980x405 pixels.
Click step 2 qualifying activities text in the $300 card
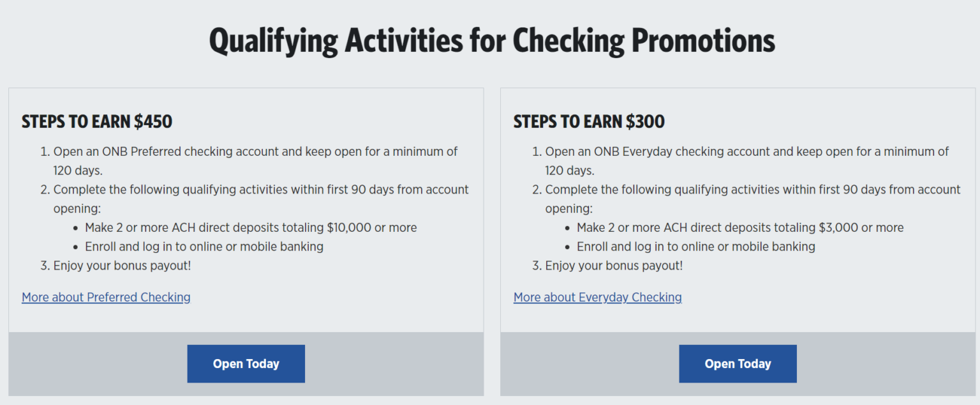click(753, 190)
